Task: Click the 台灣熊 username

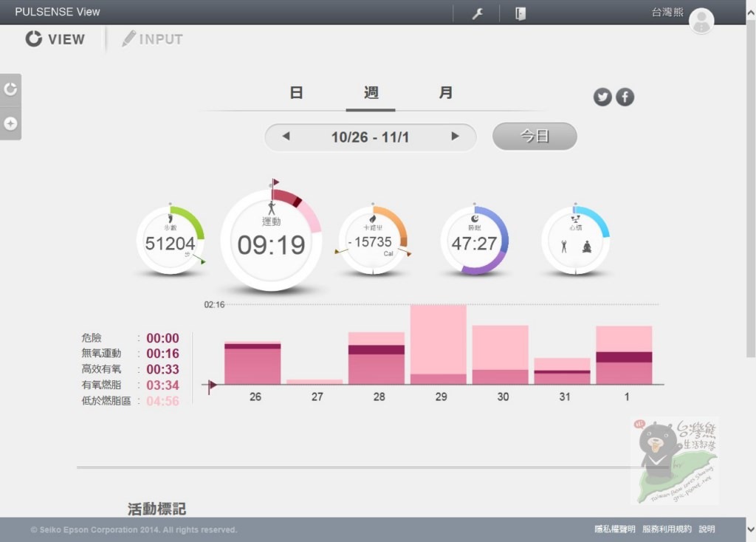Action: [x=667, y=12]
